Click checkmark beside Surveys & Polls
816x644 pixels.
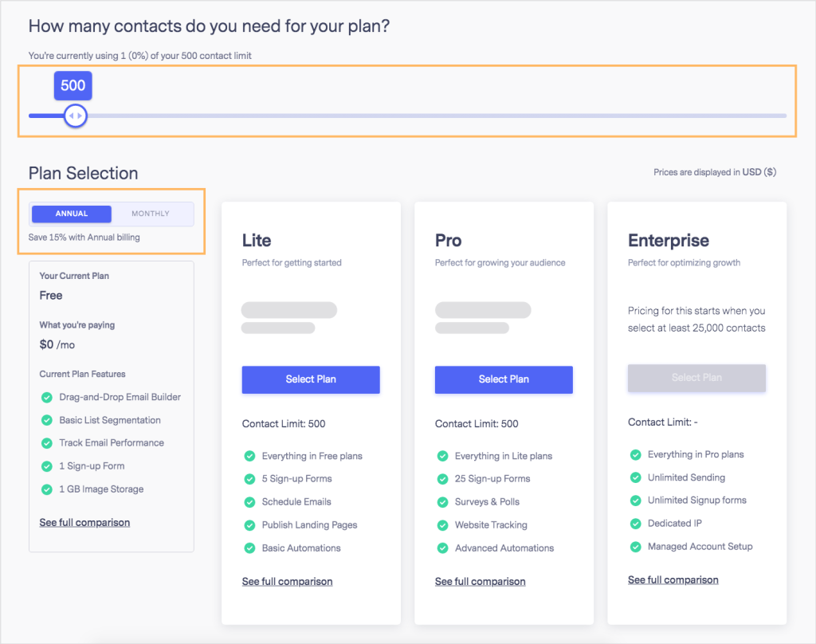pos(443,502)
